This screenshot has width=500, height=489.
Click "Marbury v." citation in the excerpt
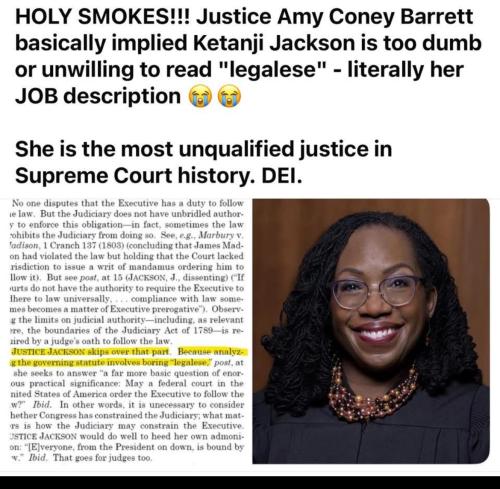[220, 235]
